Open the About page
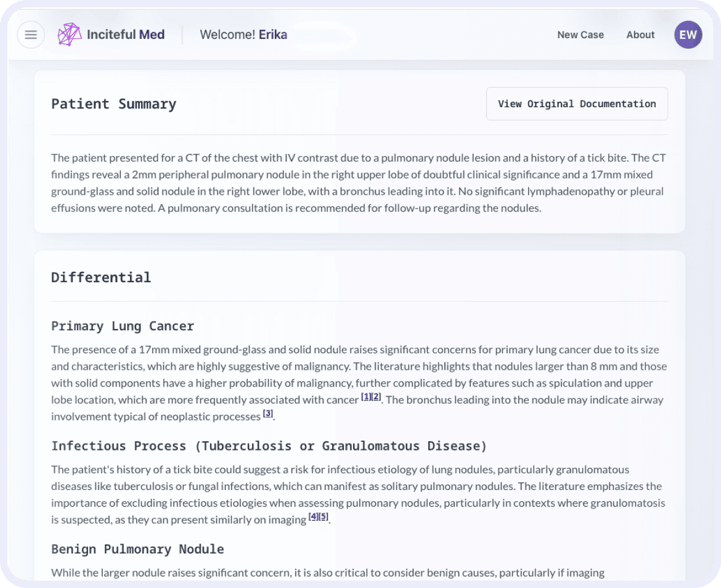 [x=640, y=35]
